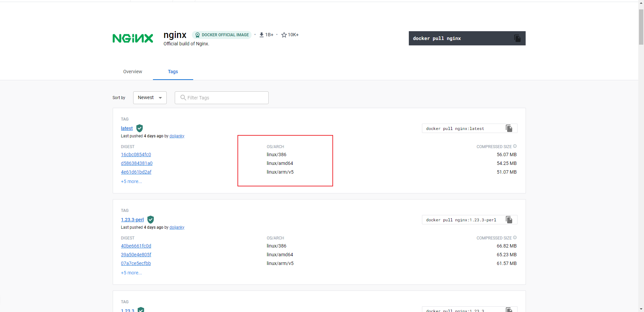
Task: Expand +5 more digests under latest
Action: point(131,181)
